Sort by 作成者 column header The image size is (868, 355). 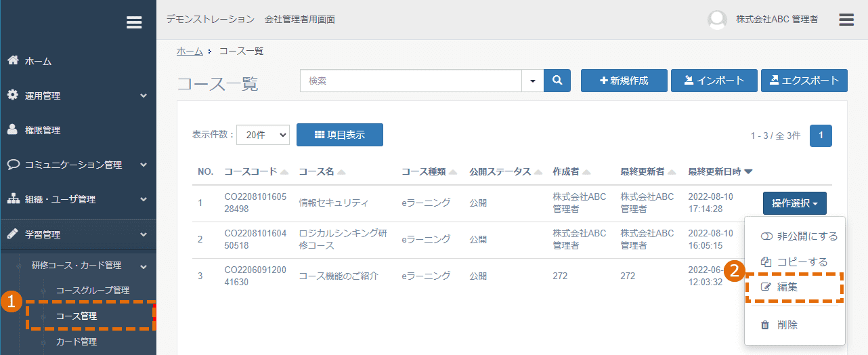[x=571, y=171]
